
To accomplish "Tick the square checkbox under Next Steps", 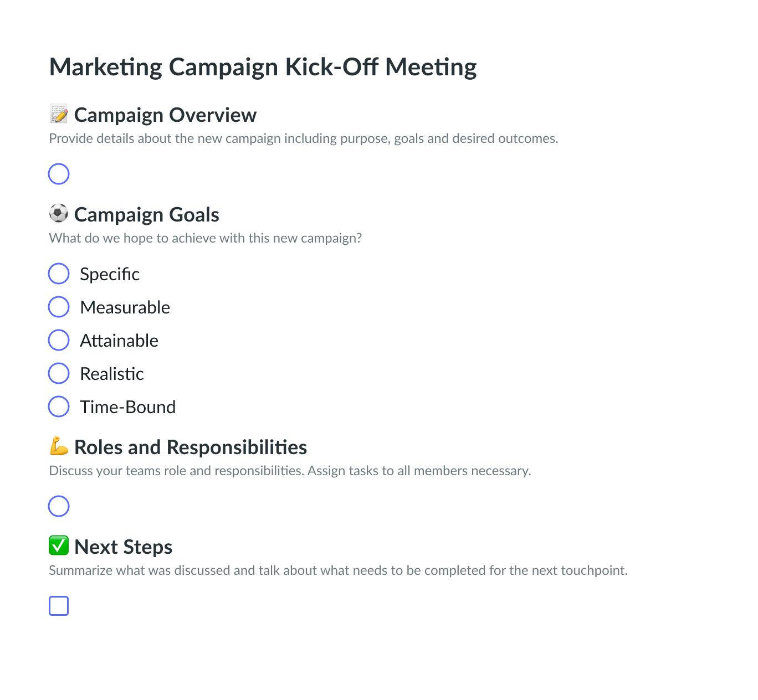I will click(59, 606).
